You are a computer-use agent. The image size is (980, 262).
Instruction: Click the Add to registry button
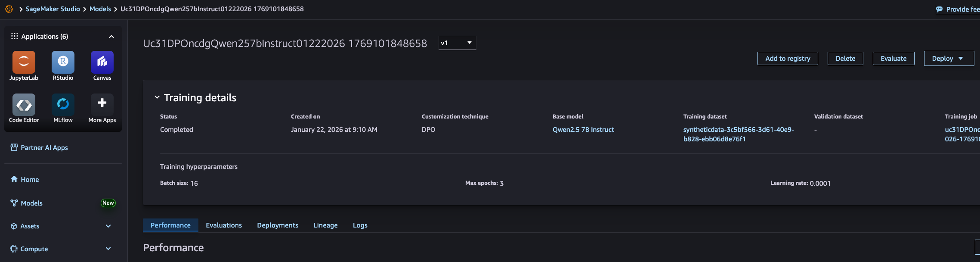[788, 59]
